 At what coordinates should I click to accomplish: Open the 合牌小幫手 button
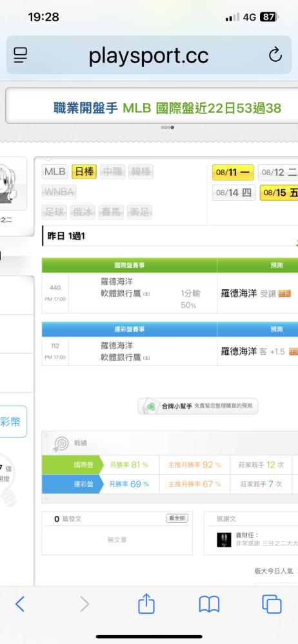(198, 406)
